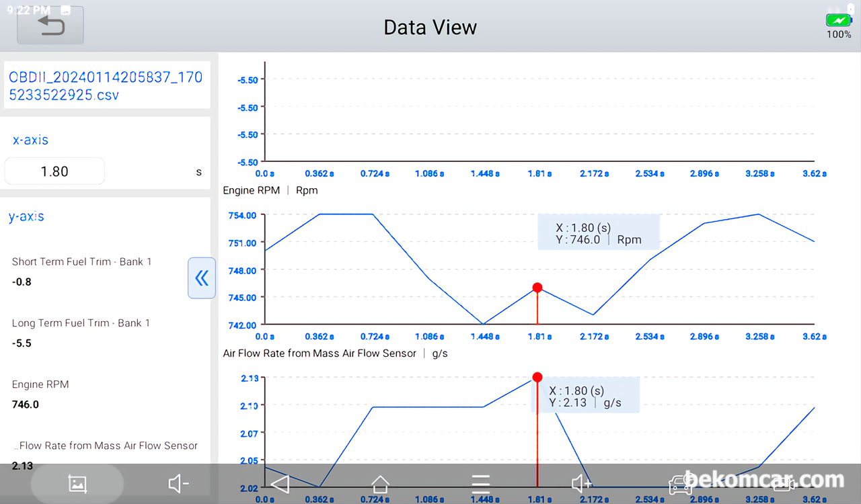861x504 pixels.
Task: Click the 9:22 PM clock
Action: pos(30,10)
